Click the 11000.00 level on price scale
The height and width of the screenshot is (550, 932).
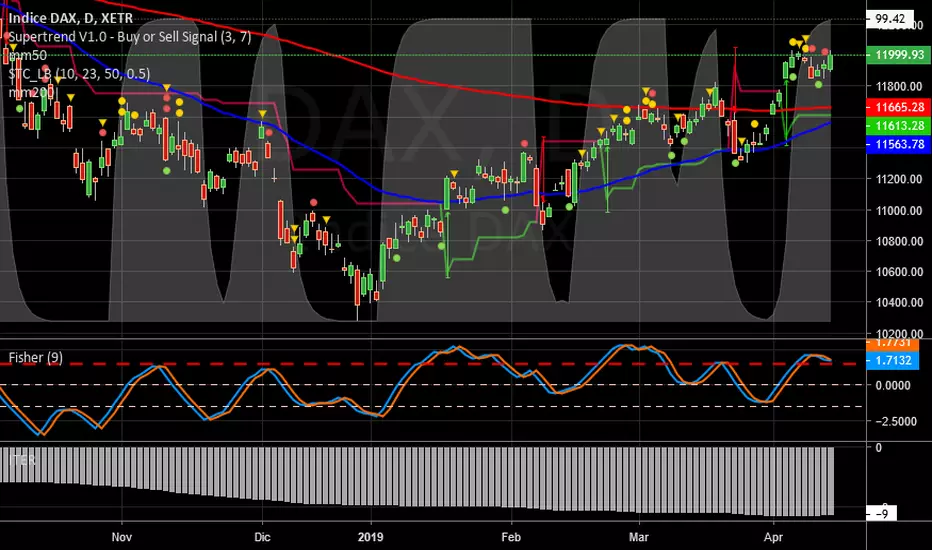(899, 210)
